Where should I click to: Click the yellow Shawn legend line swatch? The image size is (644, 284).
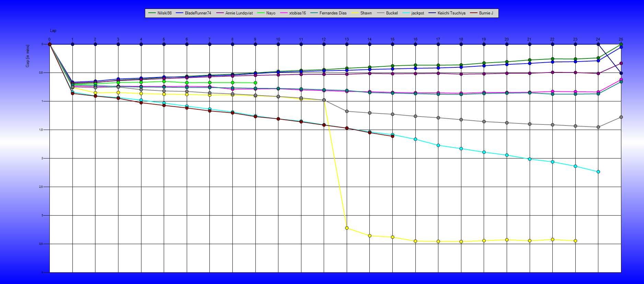pyautogui.click(x=355, y=13)
